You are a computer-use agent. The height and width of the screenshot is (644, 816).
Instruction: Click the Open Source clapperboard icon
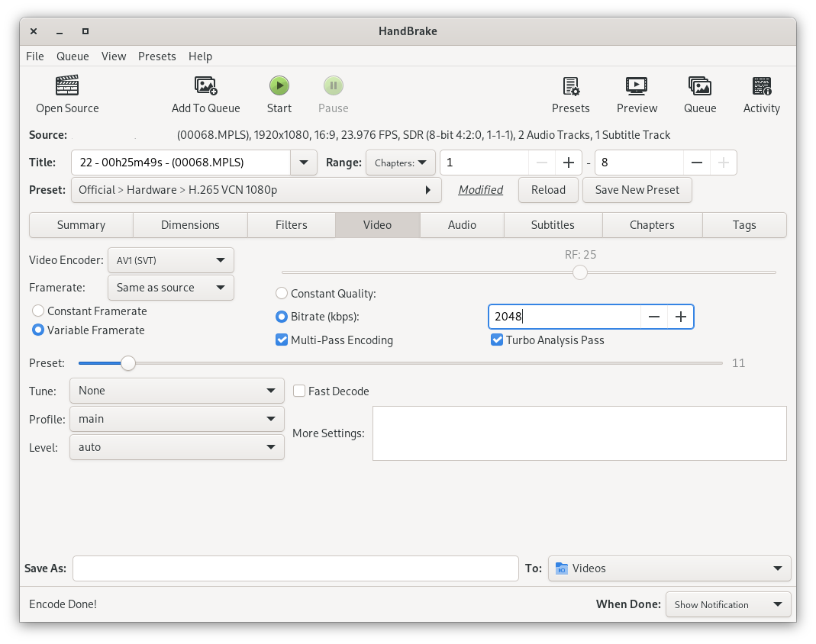tap(67, 85)
